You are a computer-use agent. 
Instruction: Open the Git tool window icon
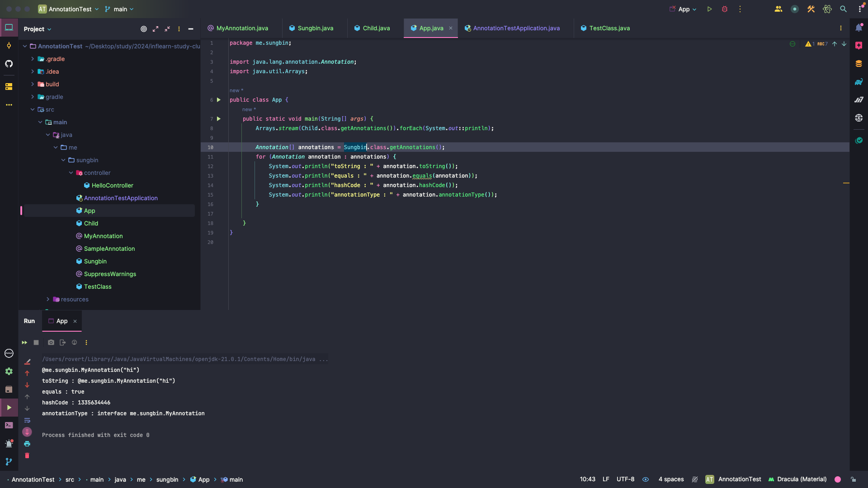pyautogui.click(x=9, y=461)
